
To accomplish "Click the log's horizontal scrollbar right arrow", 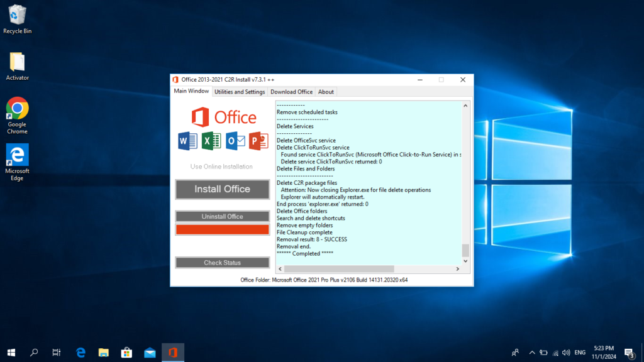I will click(458, 269).
